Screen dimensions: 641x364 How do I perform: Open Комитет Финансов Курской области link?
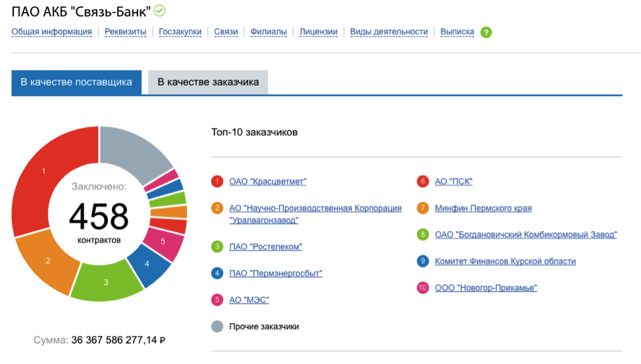505,261
